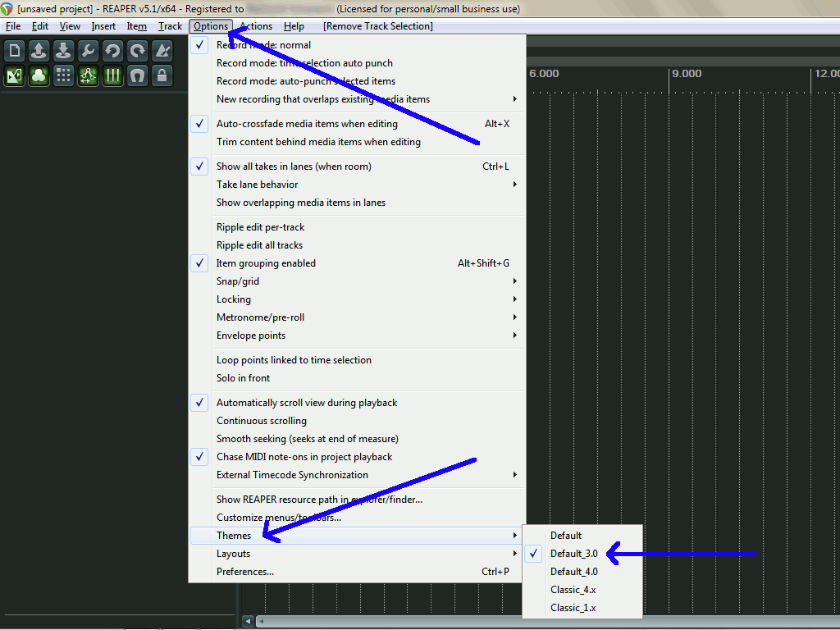840x630 pixels.
Task: Expand External Timecode Synchronization submenu
Action: 357,475
